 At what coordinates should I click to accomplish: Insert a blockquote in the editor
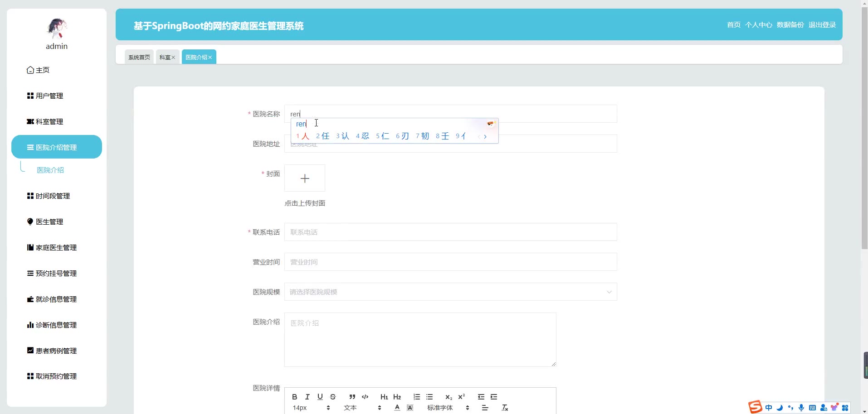tap(352, 397)
